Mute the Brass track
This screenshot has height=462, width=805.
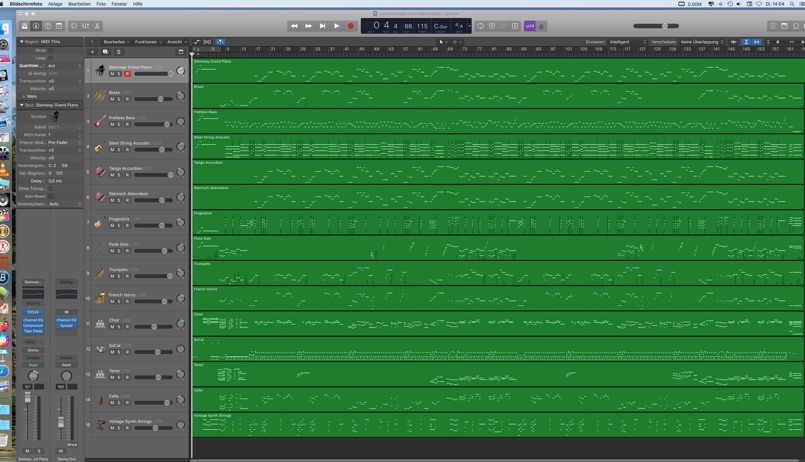click(x=112, y=99)
